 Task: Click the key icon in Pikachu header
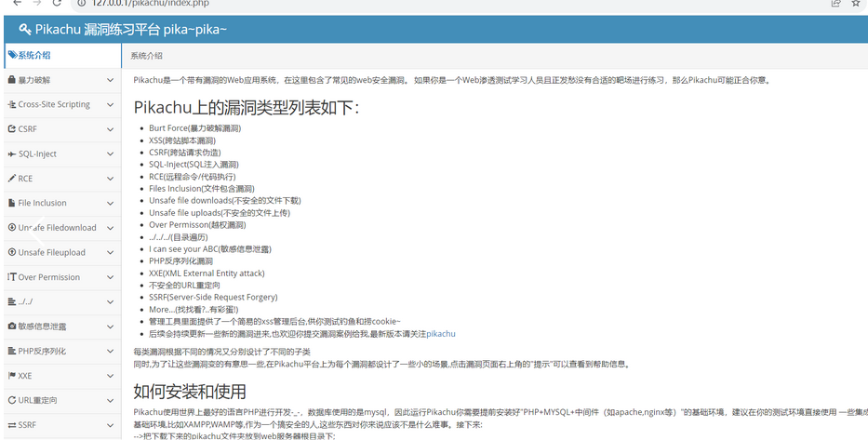(24, 30)
